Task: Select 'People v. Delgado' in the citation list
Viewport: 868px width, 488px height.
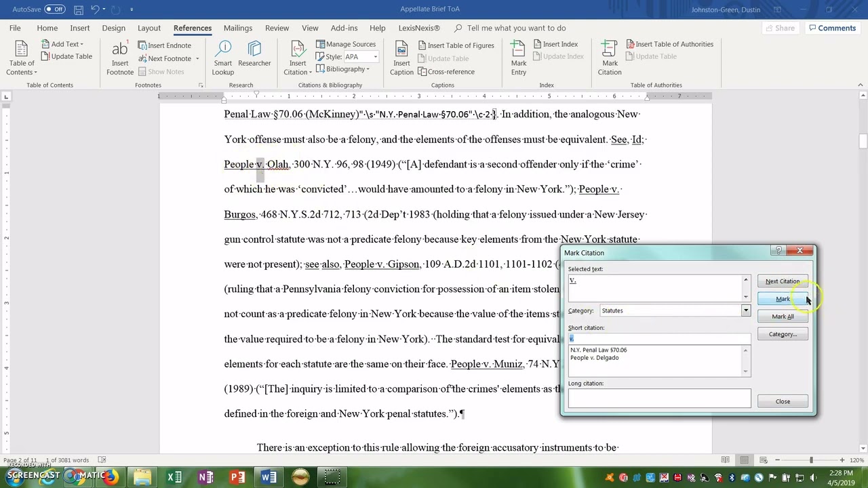Action: [595, 358]
